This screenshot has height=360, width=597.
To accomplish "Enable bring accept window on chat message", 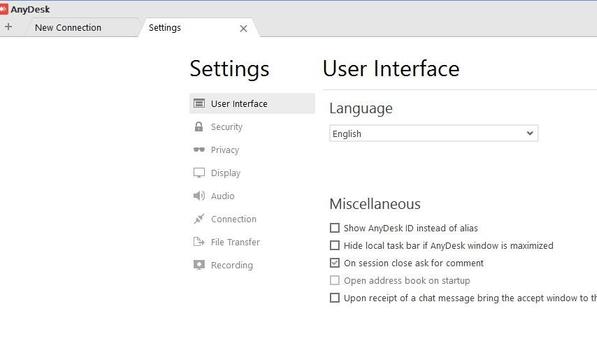I will click(x=335, y=298).
